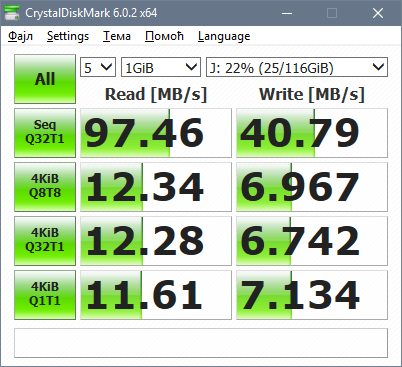Click the 4KiB Q8T8 write result 6.967

coord(312,187)
